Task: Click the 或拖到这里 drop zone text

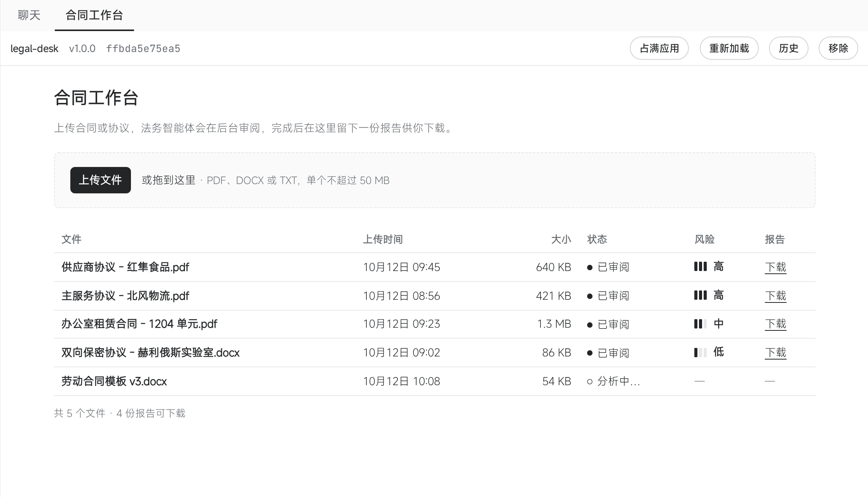Action: pyautogui.click(x=169, y=180)
